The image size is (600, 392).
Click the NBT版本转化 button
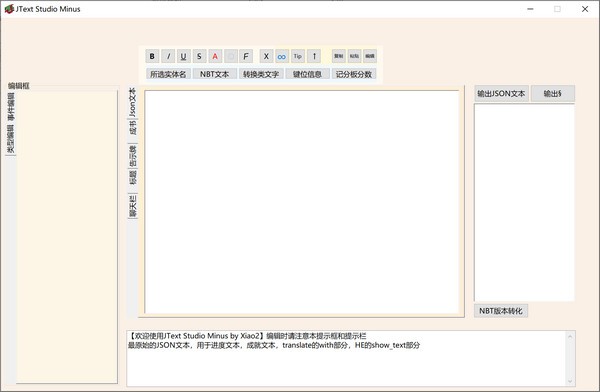click(501, 311)
